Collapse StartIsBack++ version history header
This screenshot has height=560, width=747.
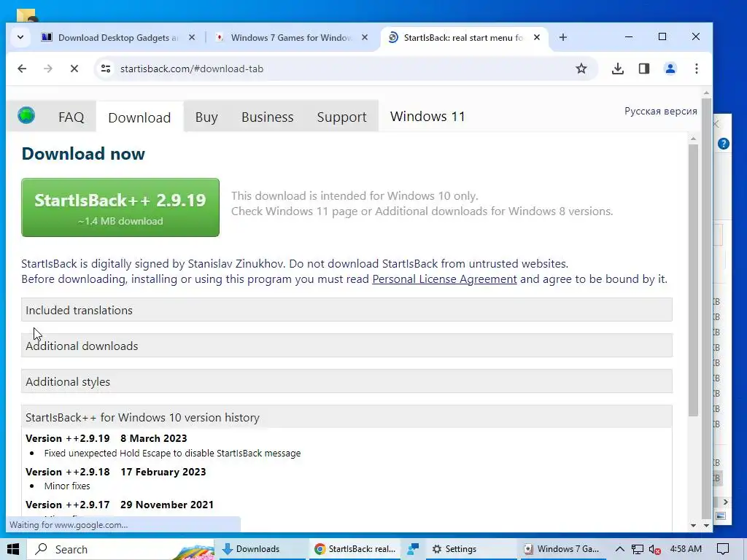point(347,417)
